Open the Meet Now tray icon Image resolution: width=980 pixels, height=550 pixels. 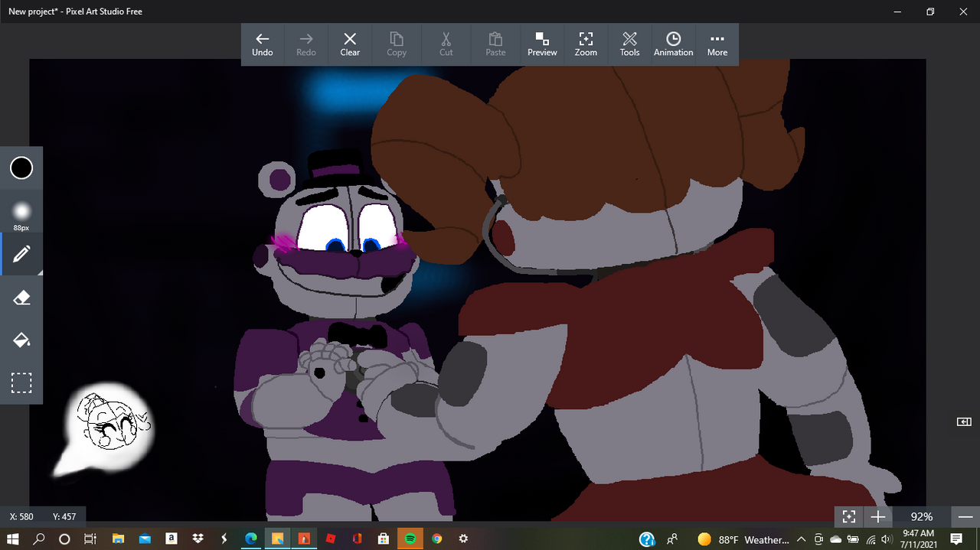point(819,539)
